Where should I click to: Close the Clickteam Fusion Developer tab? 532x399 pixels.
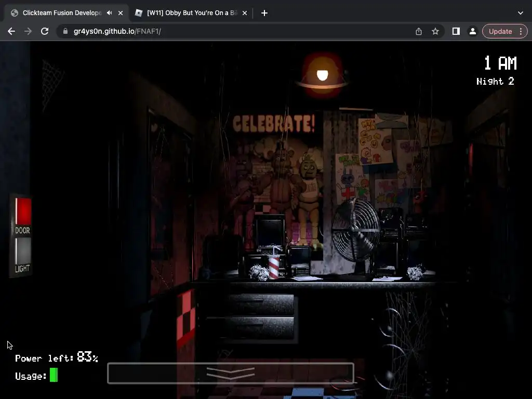point(121,13)
